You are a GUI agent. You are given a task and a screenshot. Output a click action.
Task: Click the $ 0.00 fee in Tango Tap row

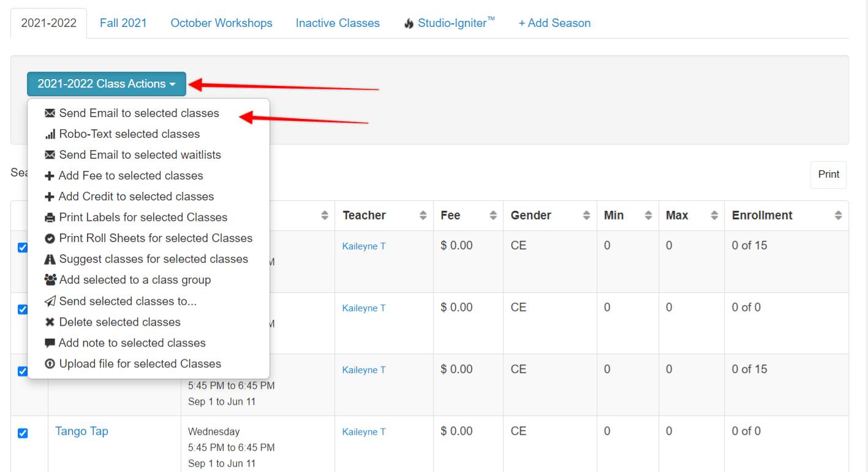coord(456,432)
